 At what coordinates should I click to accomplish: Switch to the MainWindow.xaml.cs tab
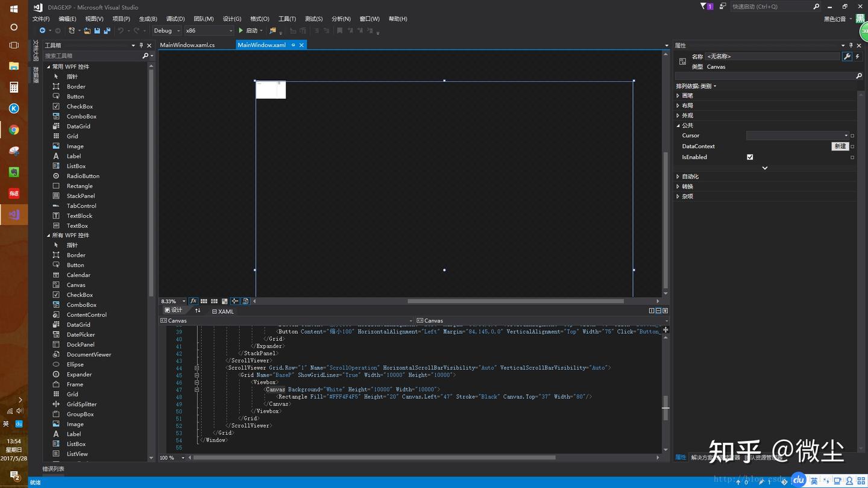pyautogui.click(x=187, y=45)
